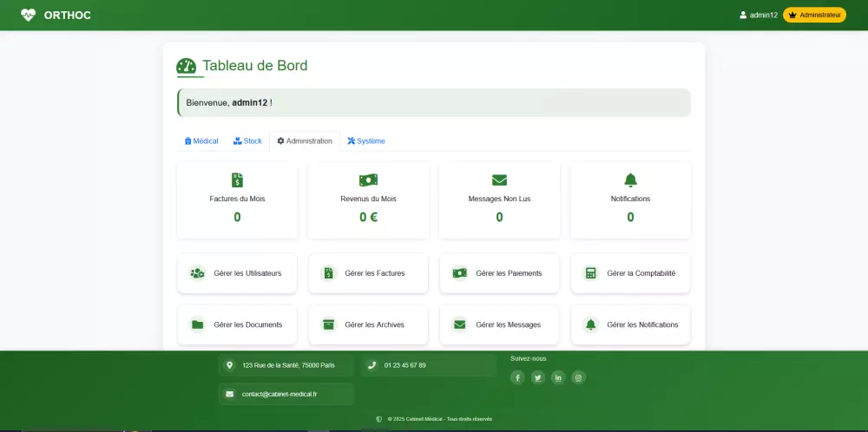Click the calculator icon in Gérer la Comptabilité
The image size is (868, 432).
pyautogui.click(x=590, y=273)
